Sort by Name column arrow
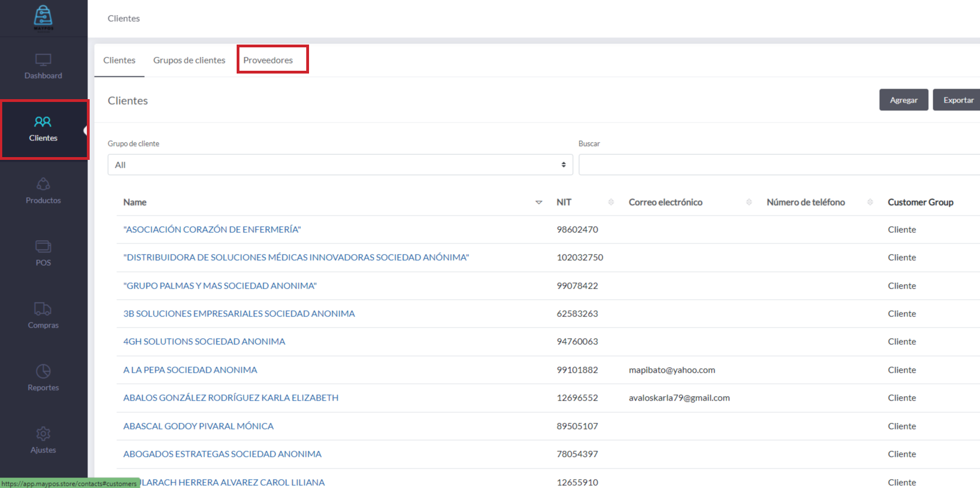980x488 pixels. 538,202
